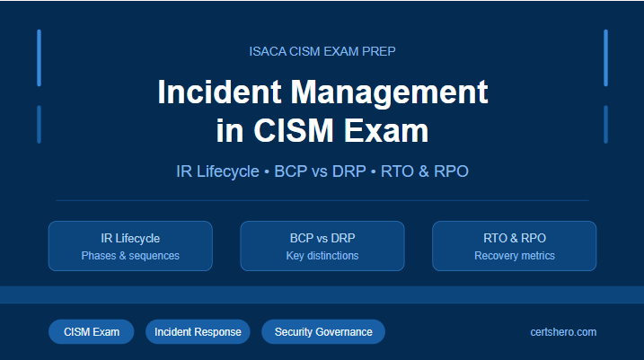
Task: Select the BCP vs DRP card
Action: coord(322,245)
